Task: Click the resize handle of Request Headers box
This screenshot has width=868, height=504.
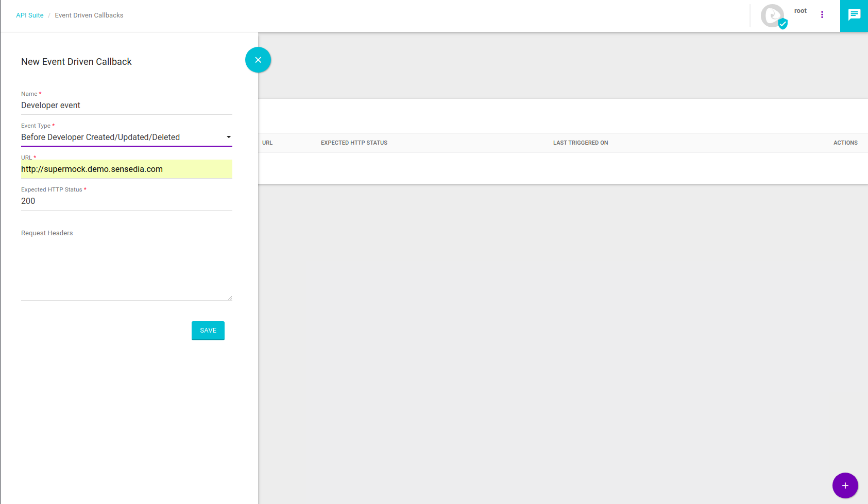Action: pyautogui.click(x=230, y=297)
